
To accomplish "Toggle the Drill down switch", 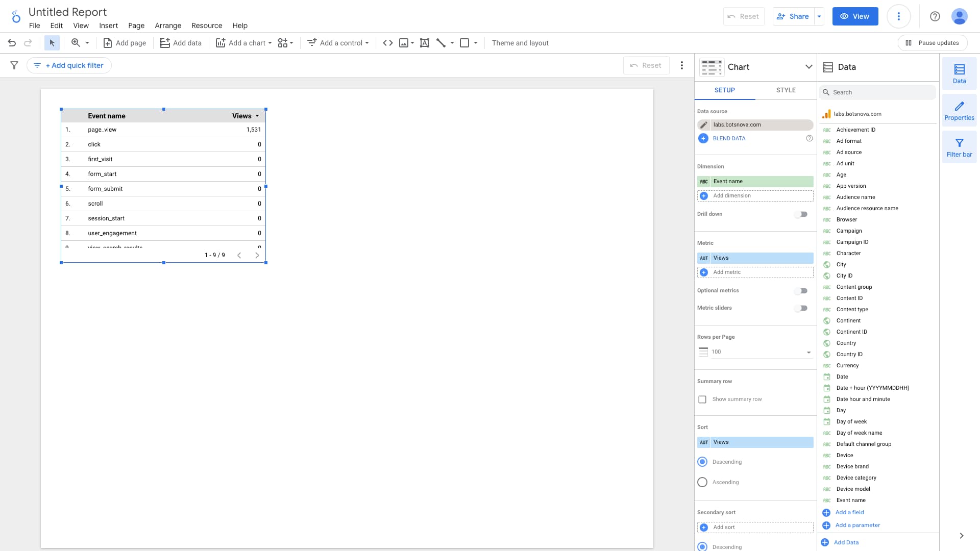I will click(x=801, y=214).
